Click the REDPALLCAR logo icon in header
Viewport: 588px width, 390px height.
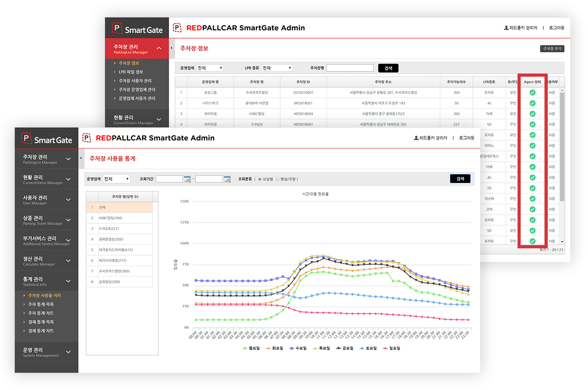(87, 138)
